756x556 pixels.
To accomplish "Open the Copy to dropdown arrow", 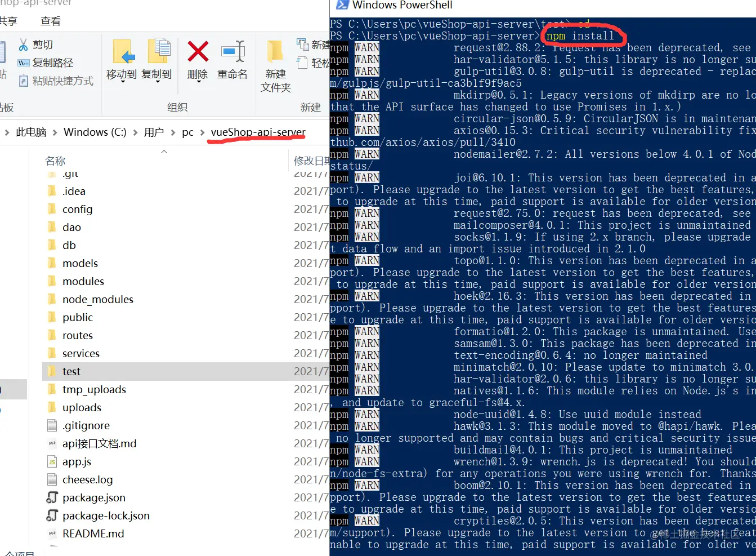I will tap(157, 82).
